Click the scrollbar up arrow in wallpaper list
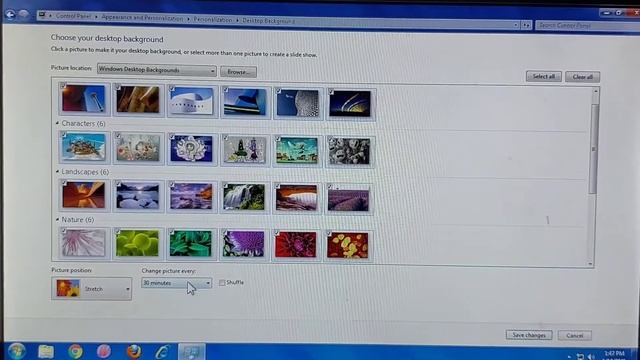Viewport: 640px width, 360px height. (596, 91)
